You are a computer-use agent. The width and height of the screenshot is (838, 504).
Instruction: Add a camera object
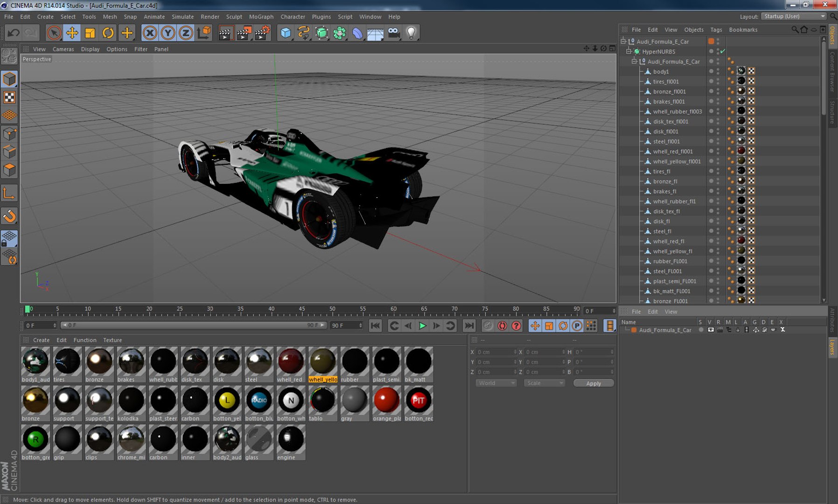pos(394,33)
